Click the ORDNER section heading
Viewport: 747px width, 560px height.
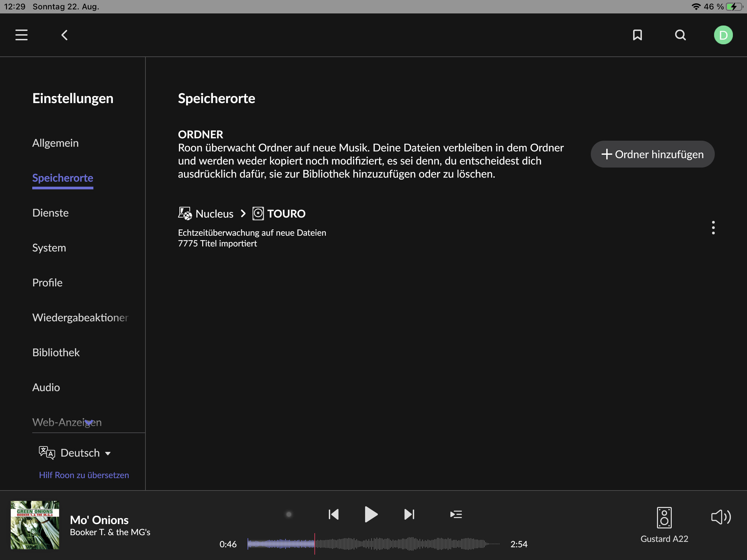point(201,134)
